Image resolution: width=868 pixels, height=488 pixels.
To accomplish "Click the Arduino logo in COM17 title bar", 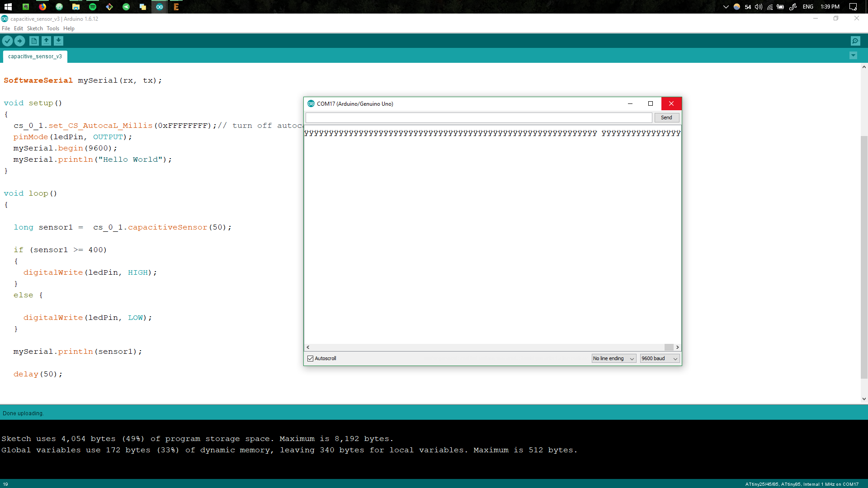I will click(x=311, y=103).
